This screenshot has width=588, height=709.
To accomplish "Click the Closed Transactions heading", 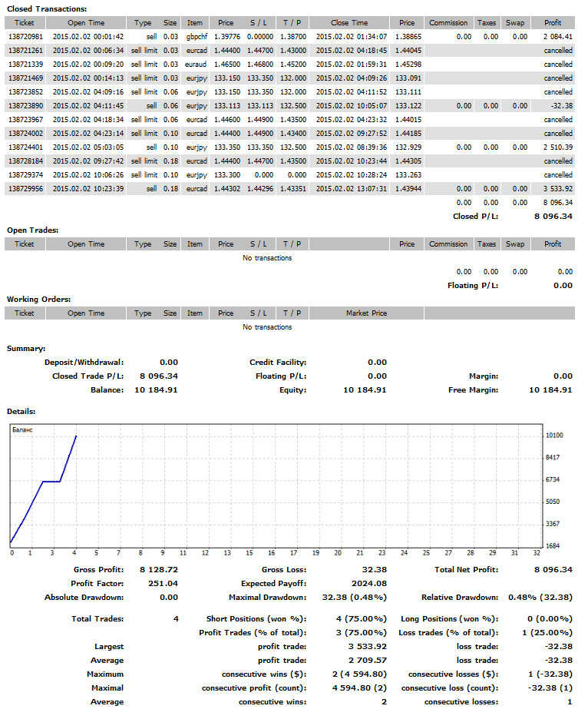I will [47, 9].
